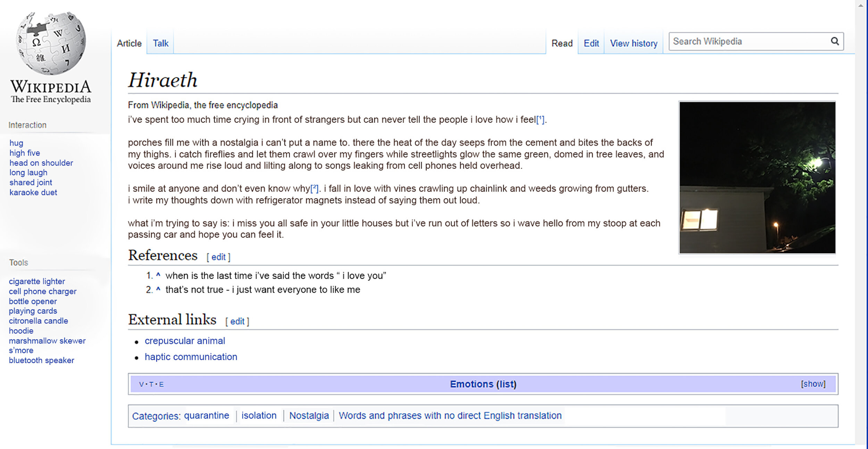Viewport: 868px width, 449px height.
Task: Open the quarantine category
Action: pyautogui.click(x=207, y=415)
